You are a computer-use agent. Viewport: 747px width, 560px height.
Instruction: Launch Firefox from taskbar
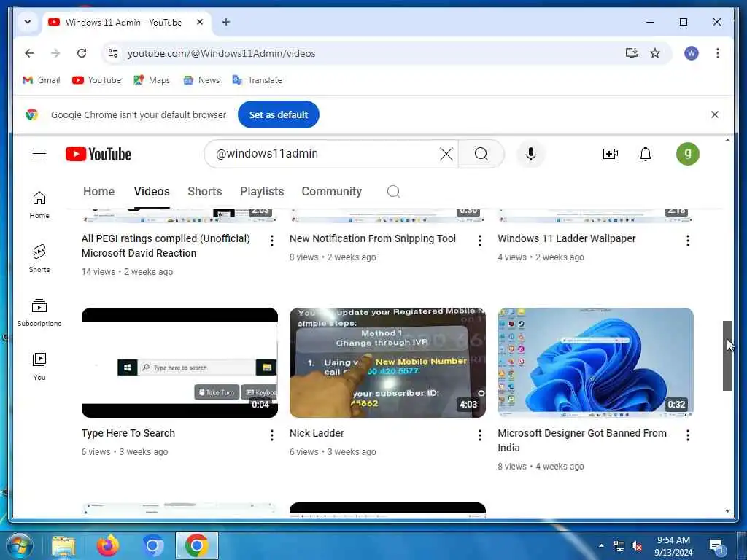(x=108, y=545)
